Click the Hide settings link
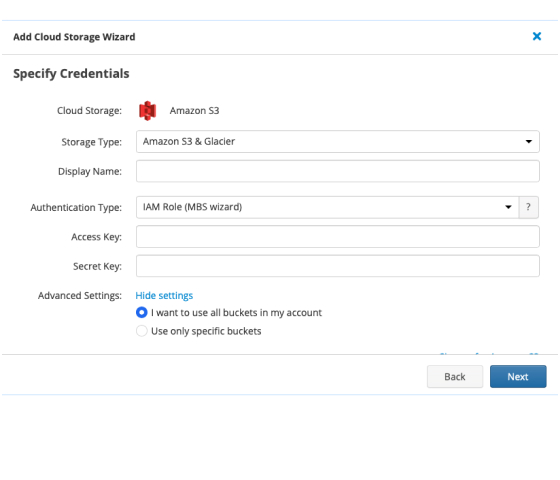This screenshot has height=480, width=560. 164,296
